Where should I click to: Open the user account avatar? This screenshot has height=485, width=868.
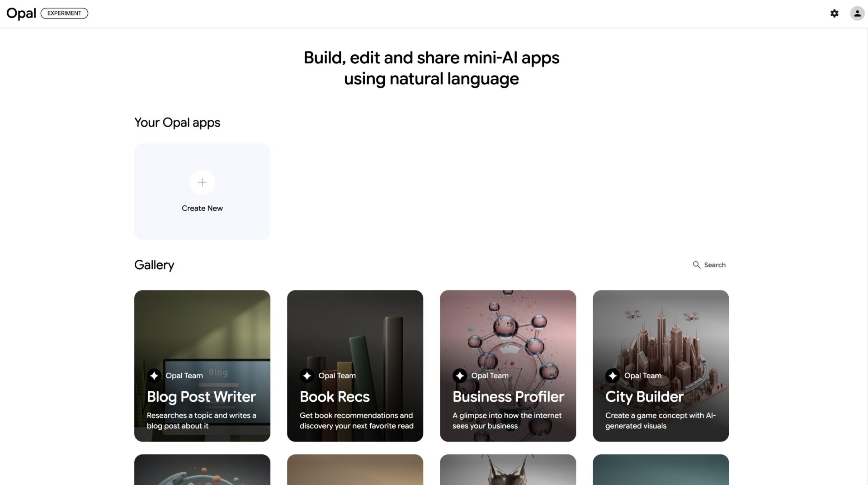[857, 14]
